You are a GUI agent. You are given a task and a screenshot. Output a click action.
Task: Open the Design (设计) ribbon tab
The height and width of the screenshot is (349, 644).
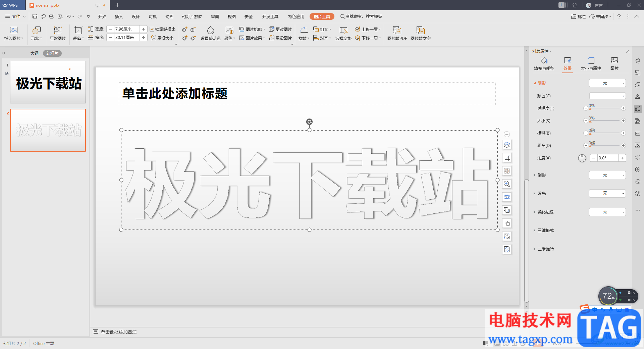[136, 16]
